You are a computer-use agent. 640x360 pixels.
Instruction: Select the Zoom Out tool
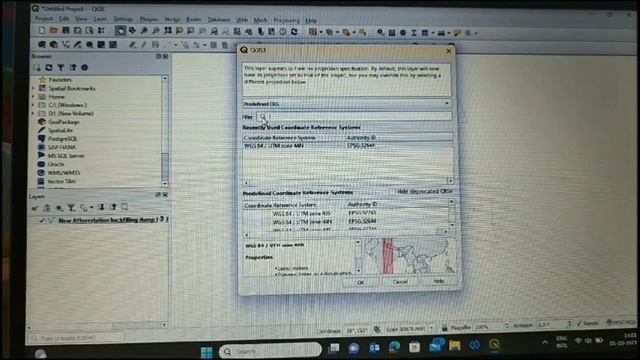click(x=156, y=31)
